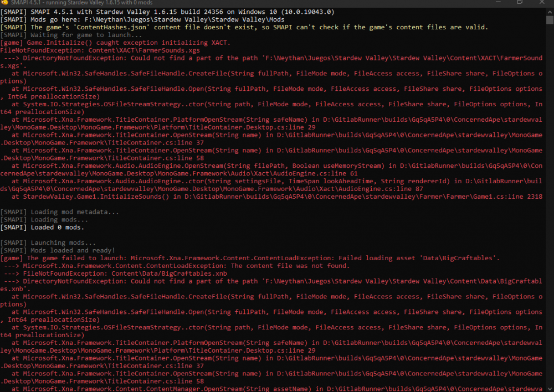
Task: Minimize the SMAPI console window
Action: 495,2
